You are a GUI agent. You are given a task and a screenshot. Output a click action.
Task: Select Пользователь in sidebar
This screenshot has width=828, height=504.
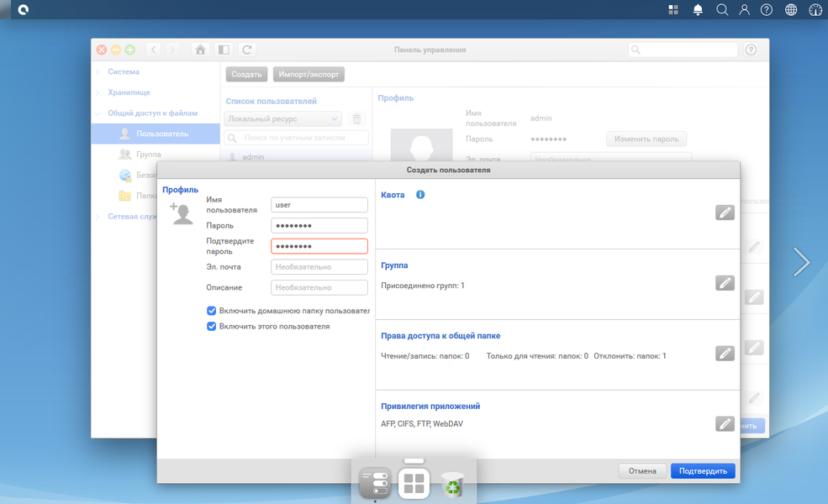point(156,134)
